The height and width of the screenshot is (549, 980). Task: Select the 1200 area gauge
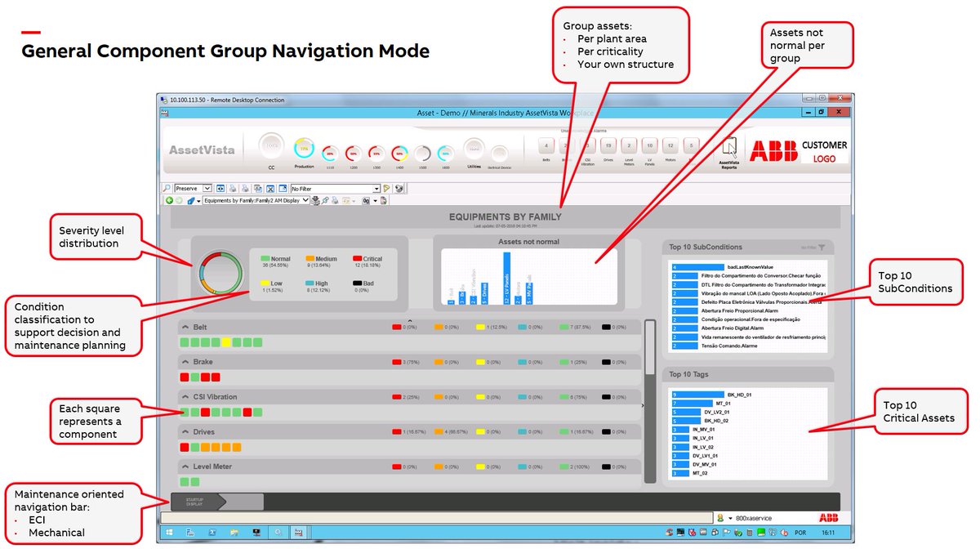tap(353, 153)
